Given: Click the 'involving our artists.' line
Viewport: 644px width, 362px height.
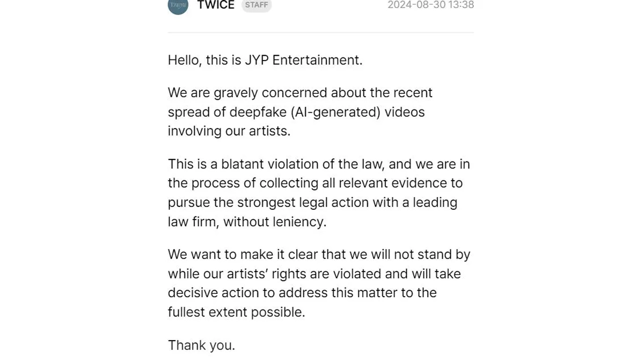Looking at the screenshot, I should coord(229,131).
